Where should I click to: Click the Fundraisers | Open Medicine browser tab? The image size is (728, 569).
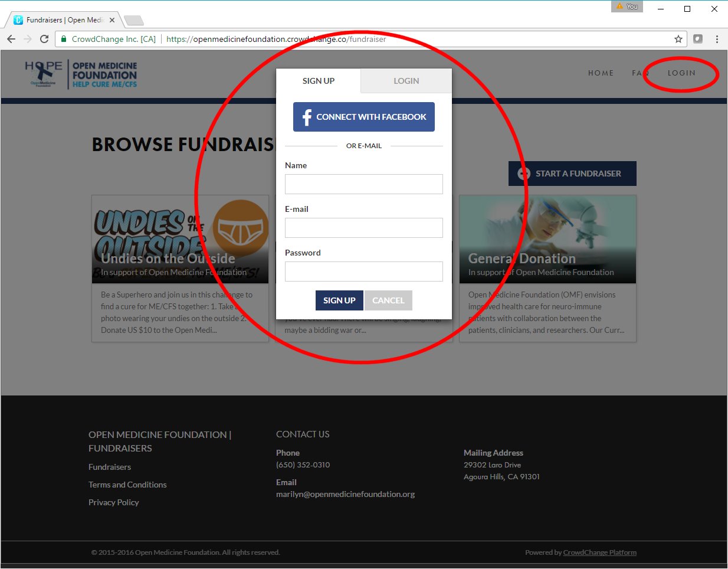click(65, 20)
